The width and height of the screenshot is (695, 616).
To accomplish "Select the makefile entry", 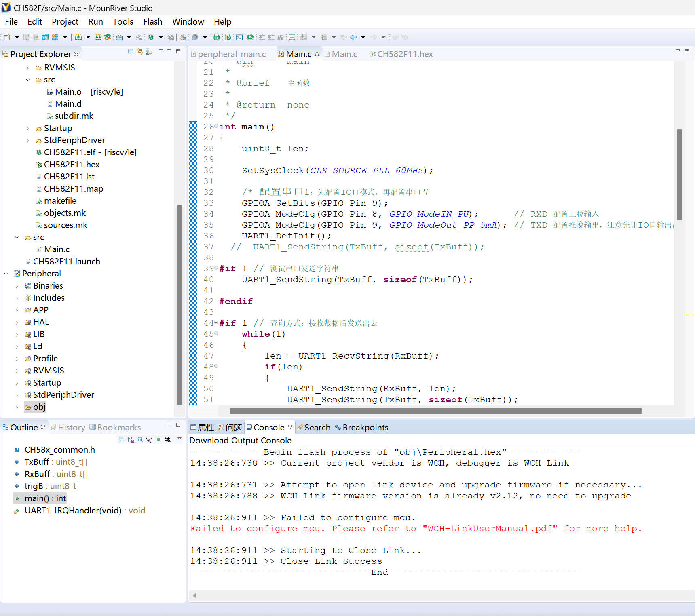I will [x=56, y=201].
